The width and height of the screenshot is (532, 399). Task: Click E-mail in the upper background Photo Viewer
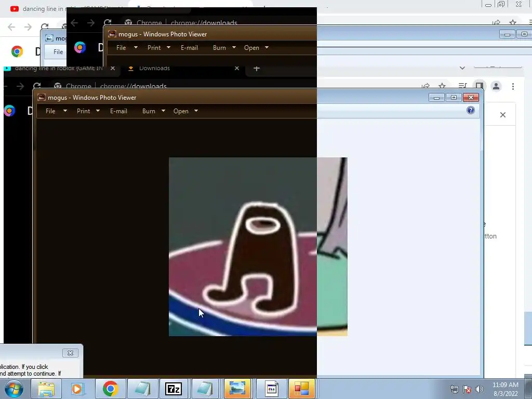click(189, 47)
